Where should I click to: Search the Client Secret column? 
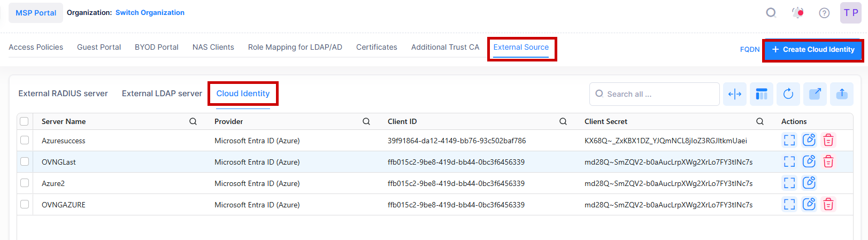pyautogui.click(x=760, y=121)
